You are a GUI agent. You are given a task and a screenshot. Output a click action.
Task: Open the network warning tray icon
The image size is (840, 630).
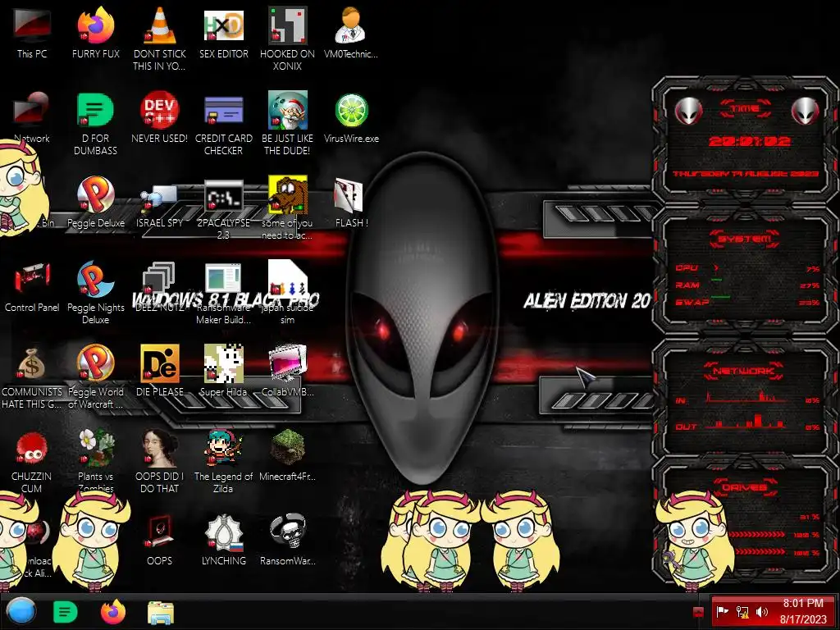point(742,611)
